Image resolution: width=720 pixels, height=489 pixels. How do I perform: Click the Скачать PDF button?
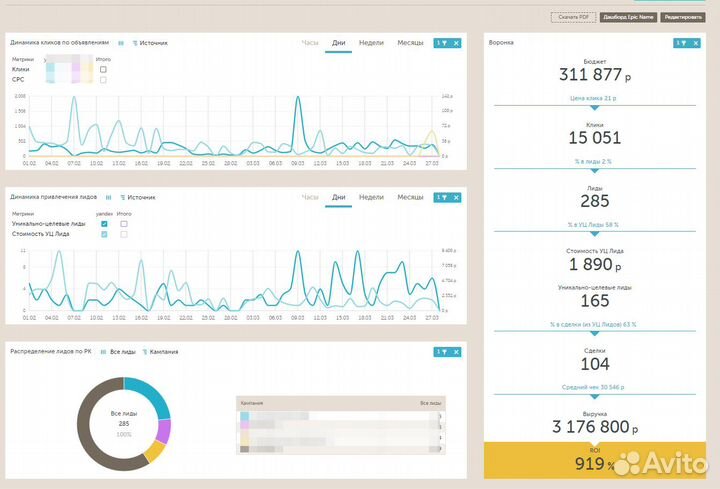574,17
